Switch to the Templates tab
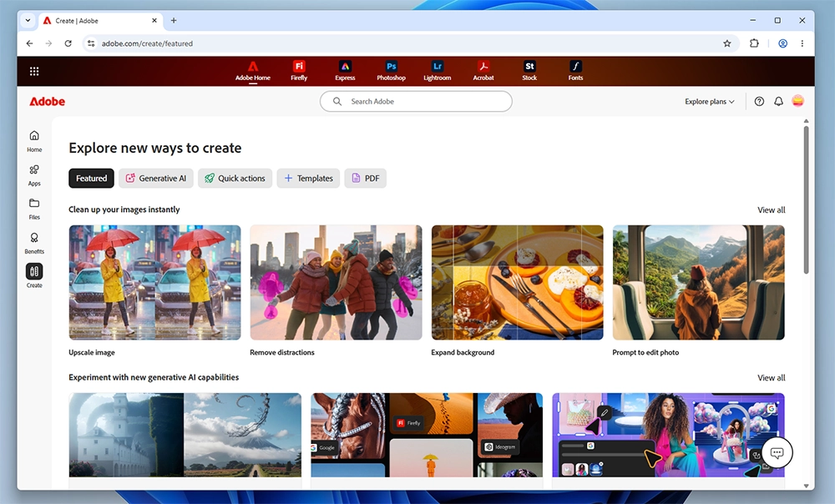 [x=308, y=179]
